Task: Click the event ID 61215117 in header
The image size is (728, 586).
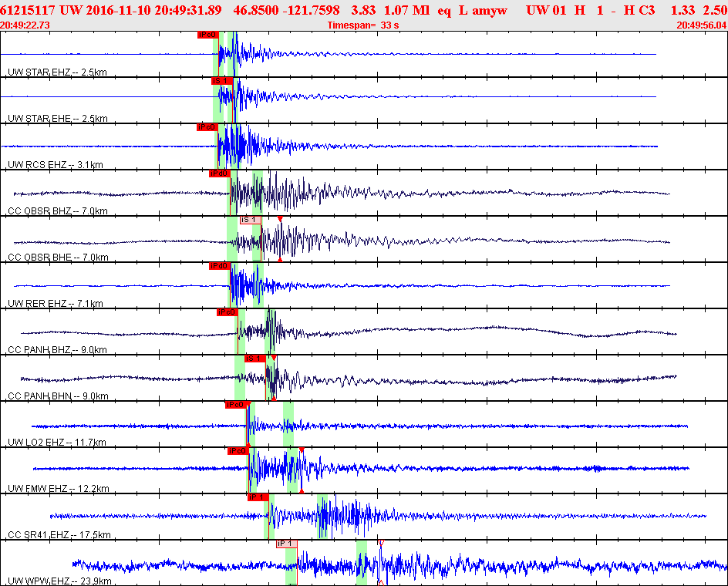Action: (x=28, y=10)
